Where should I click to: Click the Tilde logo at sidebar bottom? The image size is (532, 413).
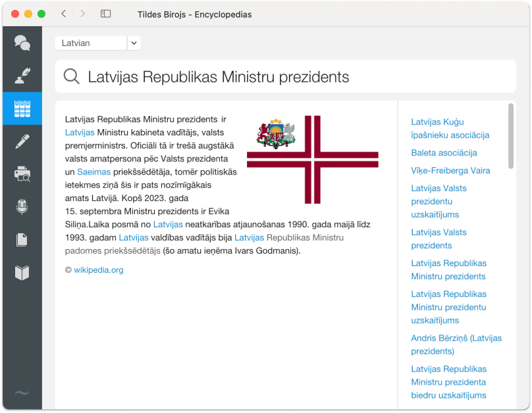(x=22, y=393)
